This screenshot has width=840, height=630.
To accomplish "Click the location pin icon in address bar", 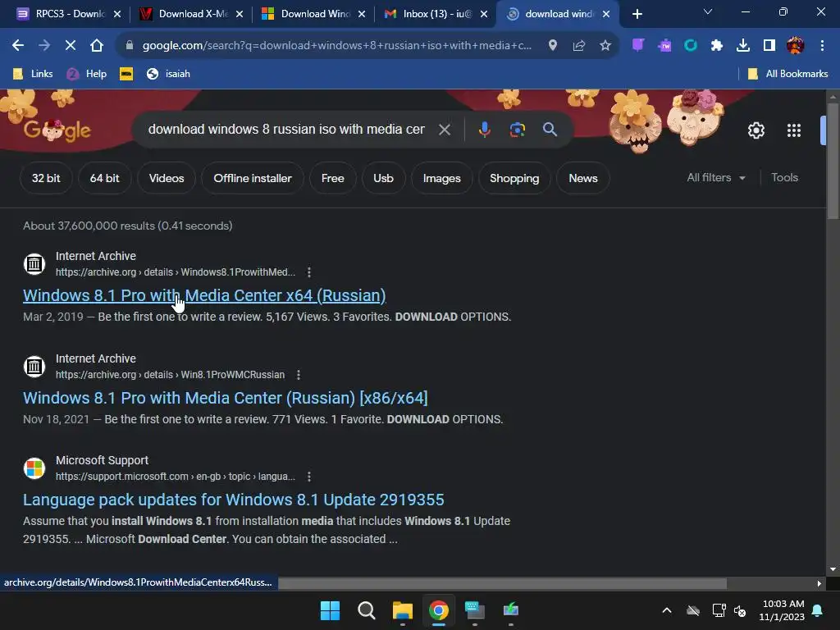I will tap(552, 46).
